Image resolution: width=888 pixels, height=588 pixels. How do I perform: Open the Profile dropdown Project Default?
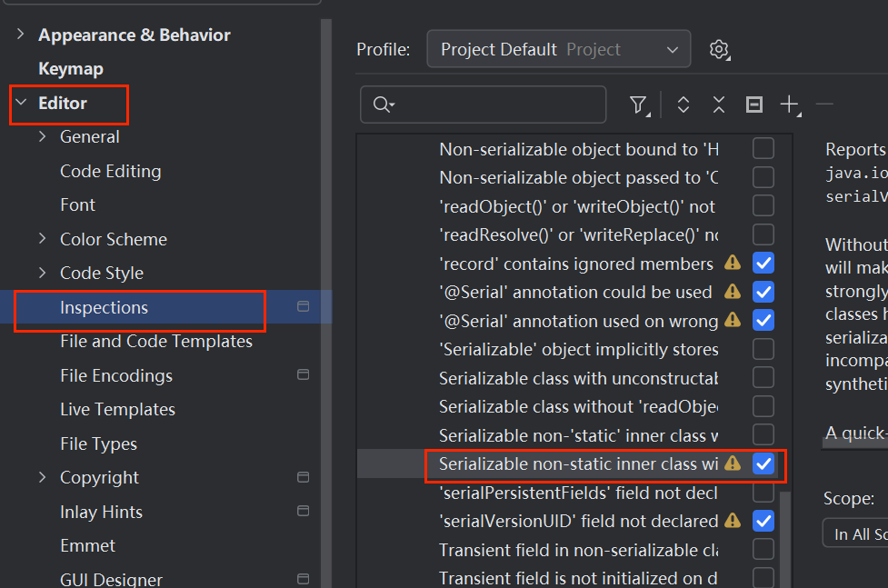click(558, 49)
